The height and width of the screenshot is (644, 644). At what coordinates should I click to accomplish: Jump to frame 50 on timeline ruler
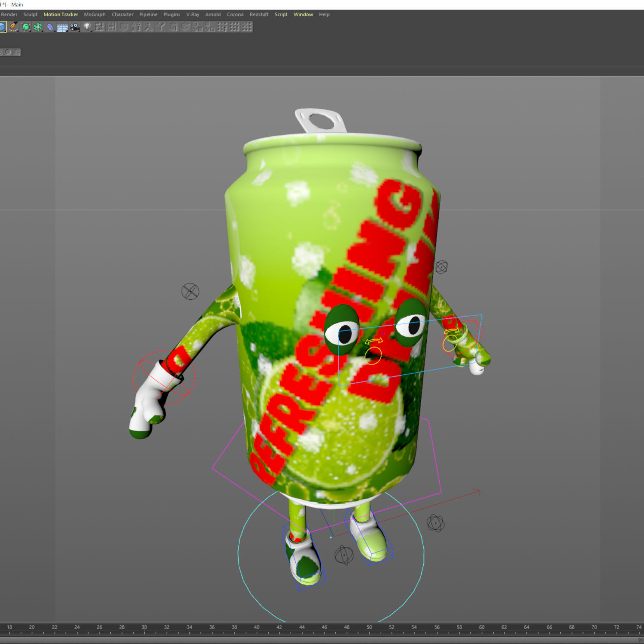(x=369, y=628)
